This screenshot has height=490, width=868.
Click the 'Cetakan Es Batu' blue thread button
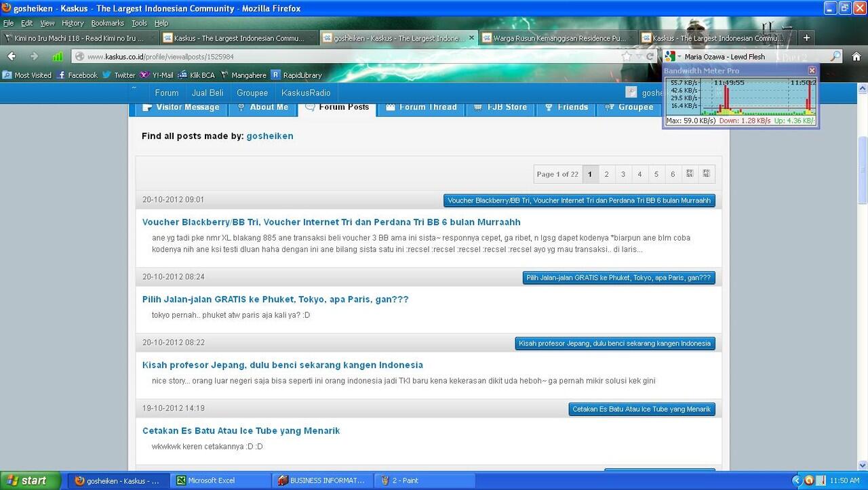point(642,409)
